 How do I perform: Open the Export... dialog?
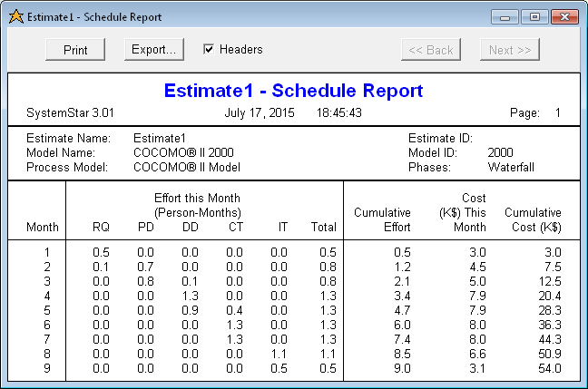153,50
